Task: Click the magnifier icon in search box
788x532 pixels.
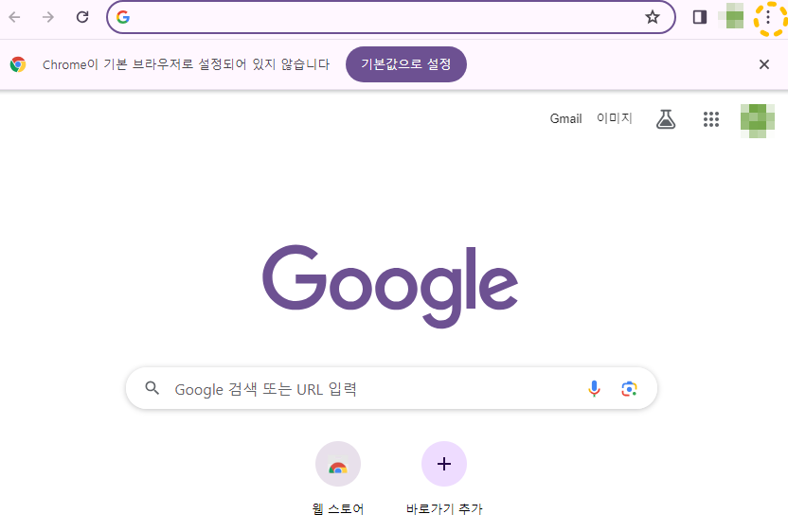Action: click(152, 388)
